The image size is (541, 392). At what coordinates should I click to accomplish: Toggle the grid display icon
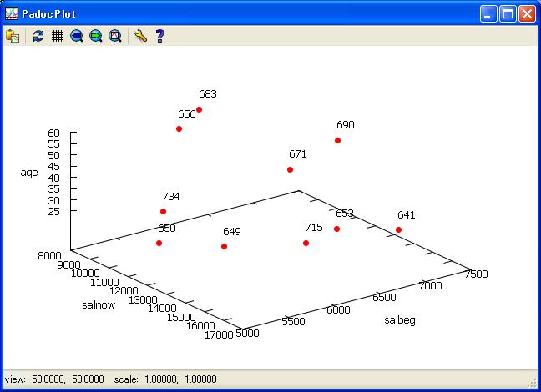coord(58,36)
